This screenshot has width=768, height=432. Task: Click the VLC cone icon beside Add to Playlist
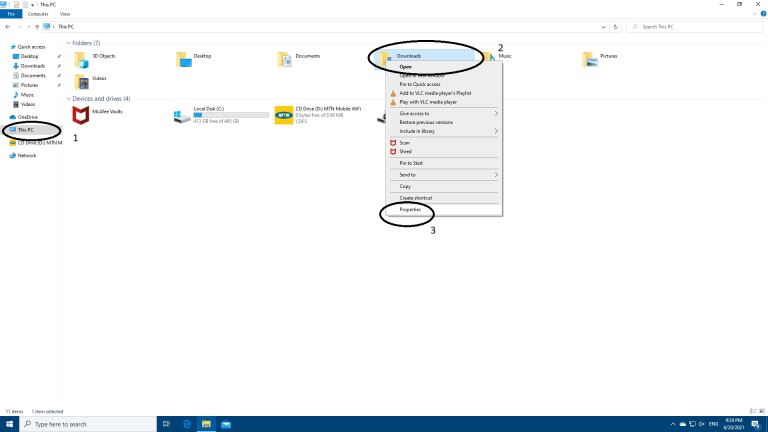393,93
